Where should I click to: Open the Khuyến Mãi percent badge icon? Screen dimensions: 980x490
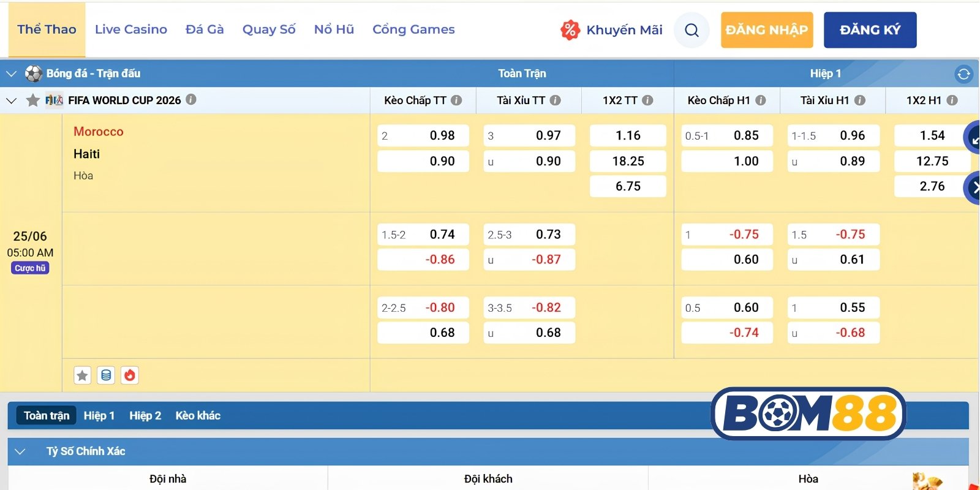coord(570,29)
